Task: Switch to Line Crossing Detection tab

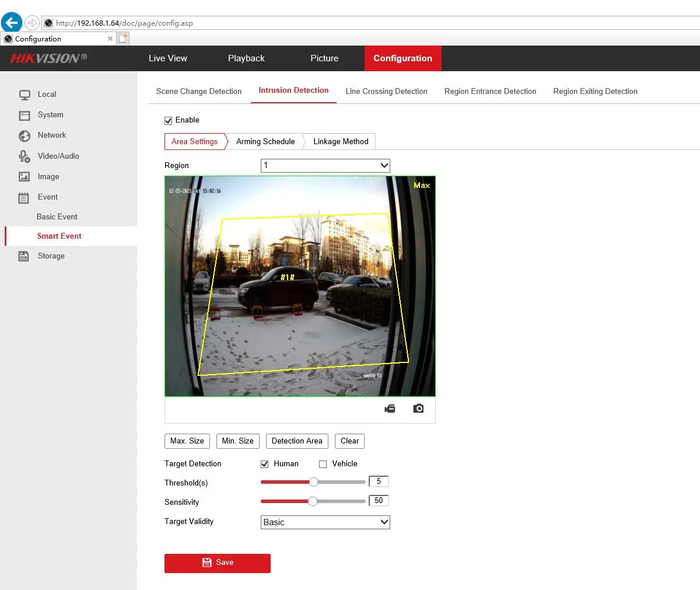Action: click(386, 92)
